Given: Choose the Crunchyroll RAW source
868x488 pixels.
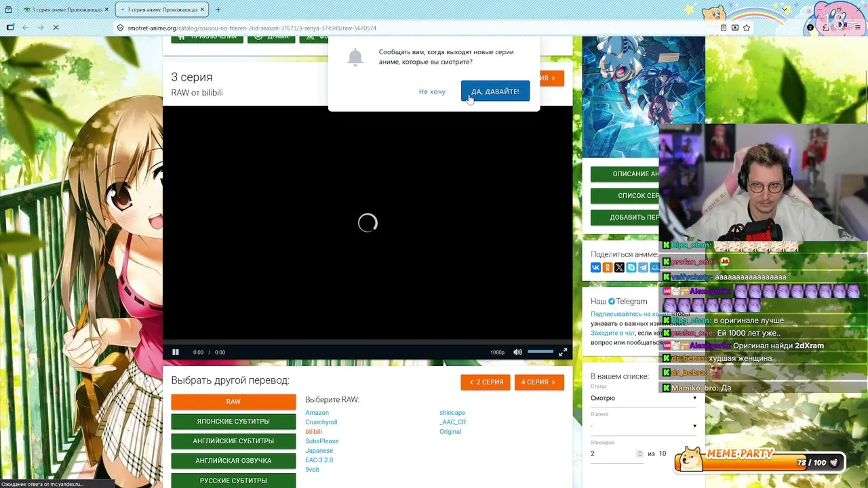Looking at the screenshot, I should 321,422.
